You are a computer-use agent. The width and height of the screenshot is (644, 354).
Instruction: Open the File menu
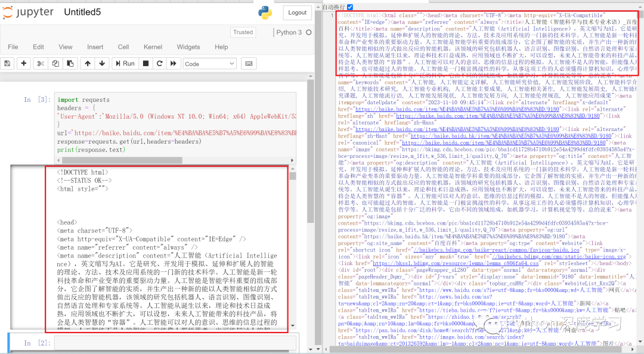tap(13, 47)
